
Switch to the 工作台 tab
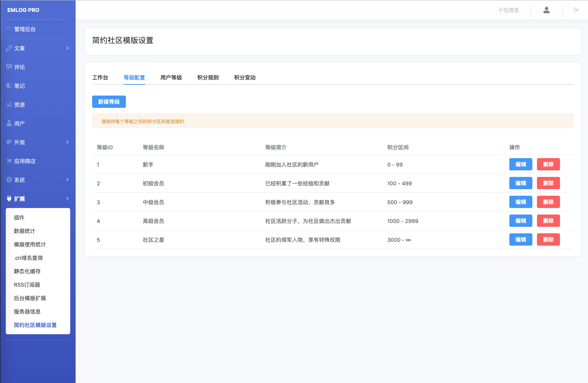click(x=100, y=78)
